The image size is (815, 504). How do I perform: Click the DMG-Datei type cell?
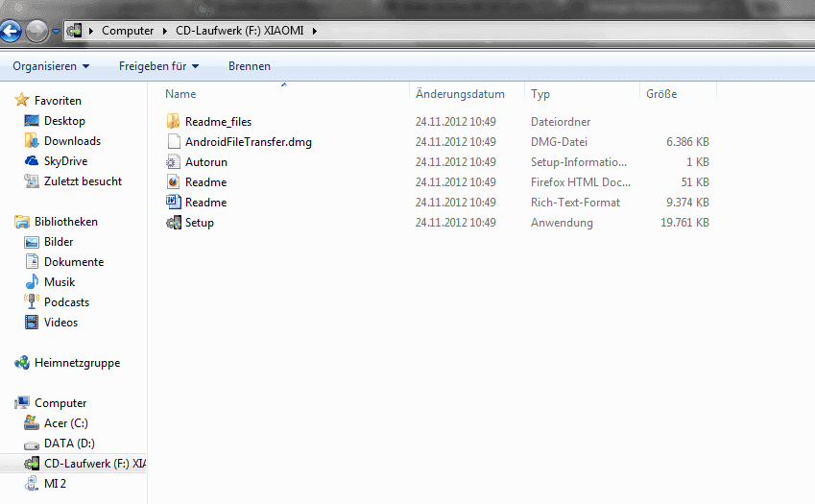pos(559,142)
